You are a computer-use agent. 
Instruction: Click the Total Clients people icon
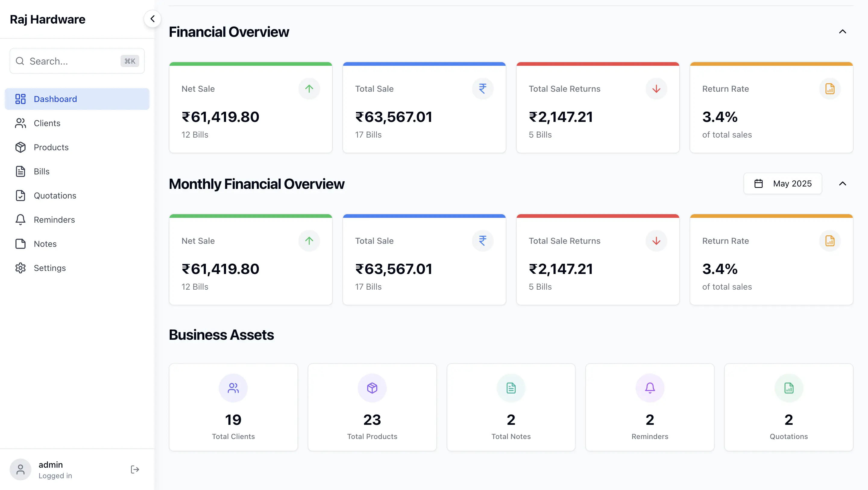point(233,388)
